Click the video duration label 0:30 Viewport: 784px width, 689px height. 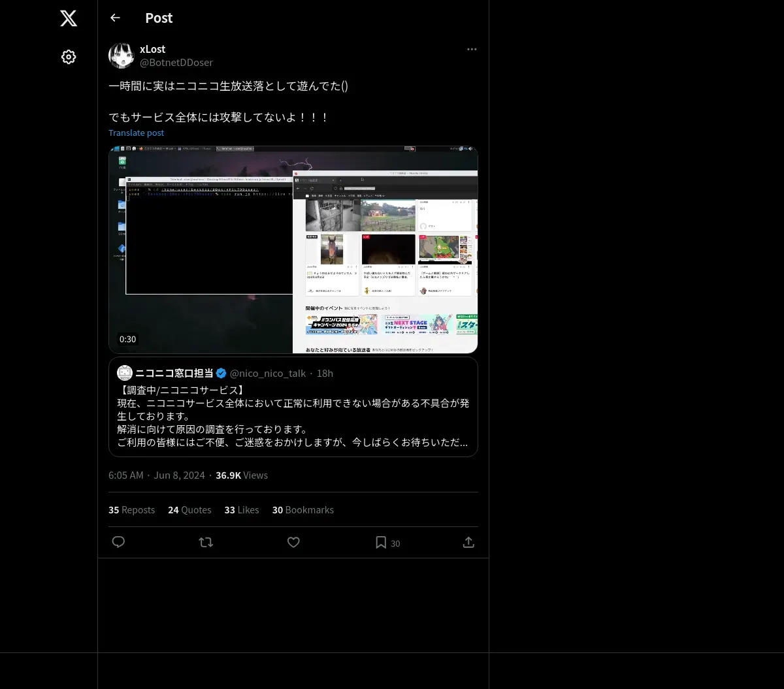127,339
